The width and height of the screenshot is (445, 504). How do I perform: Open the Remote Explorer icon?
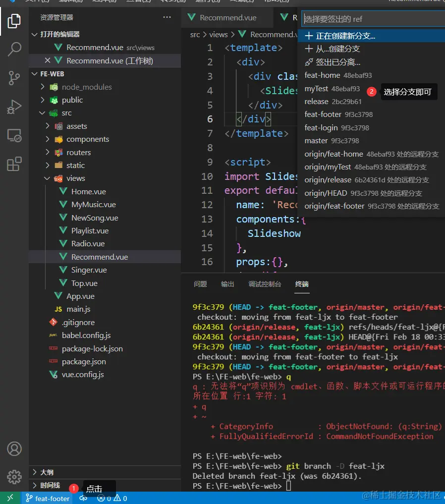pos(14,136)
